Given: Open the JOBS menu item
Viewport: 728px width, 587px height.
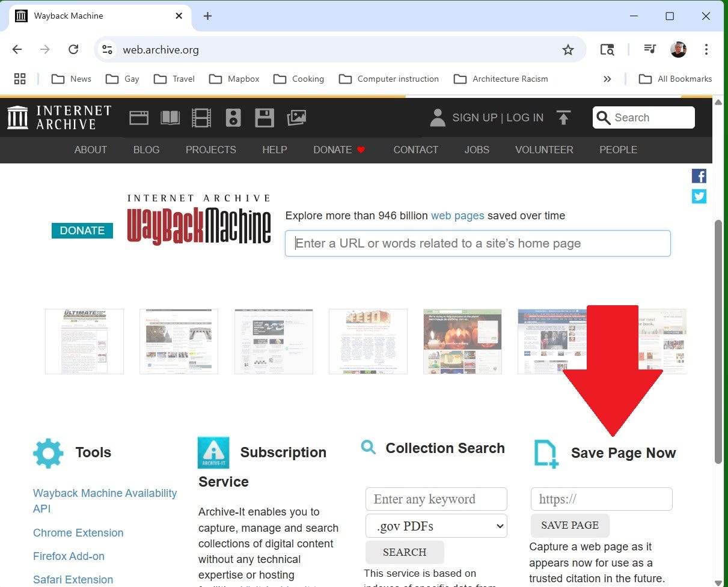Looking at the screenshot, I should (477, 150).
